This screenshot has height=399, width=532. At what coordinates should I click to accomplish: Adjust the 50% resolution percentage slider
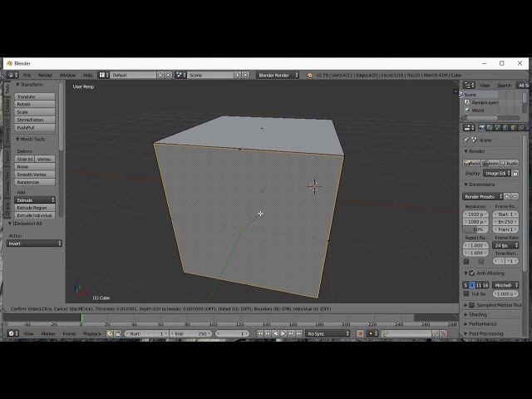(475, 229)
